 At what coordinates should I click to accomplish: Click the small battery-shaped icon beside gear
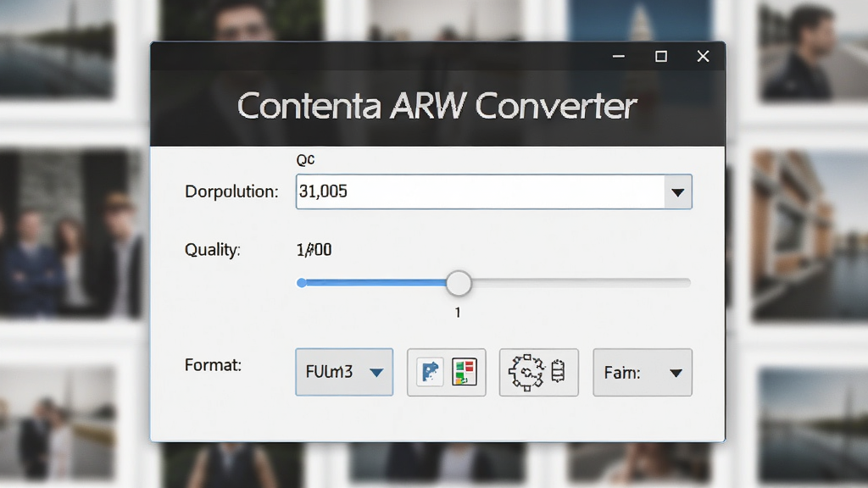point(558,371)
